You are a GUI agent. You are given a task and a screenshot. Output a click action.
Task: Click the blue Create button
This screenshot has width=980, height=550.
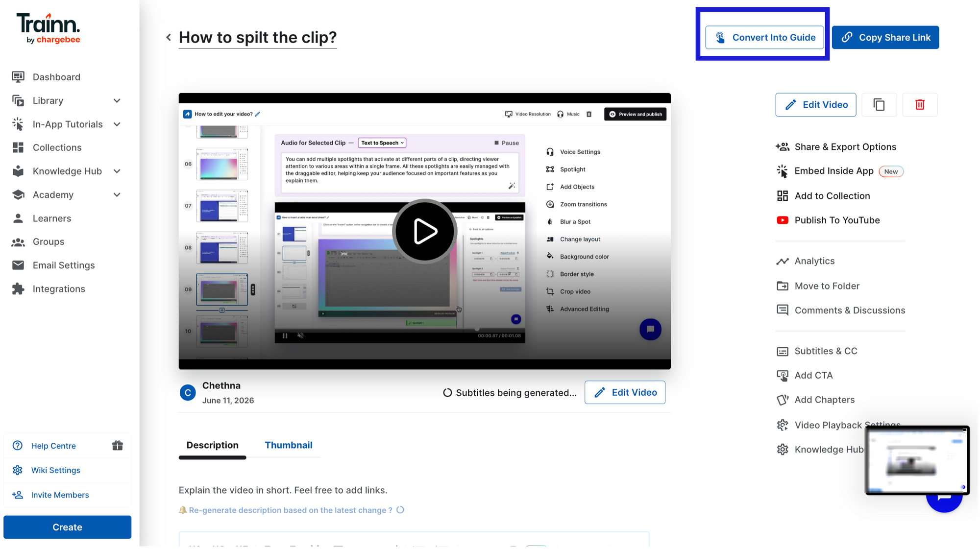coord(67,527)
